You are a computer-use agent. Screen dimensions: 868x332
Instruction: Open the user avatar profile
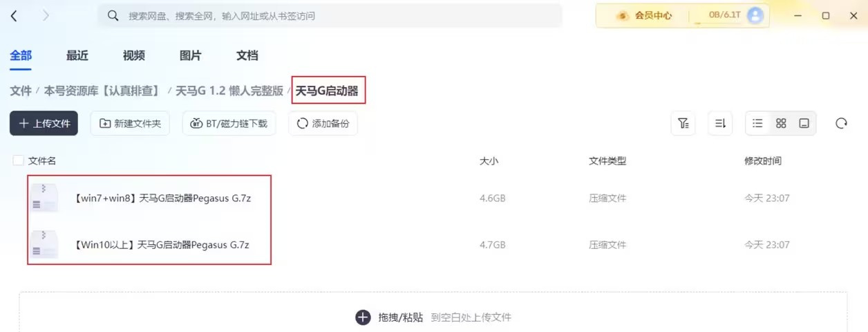(x=755, y=15)
